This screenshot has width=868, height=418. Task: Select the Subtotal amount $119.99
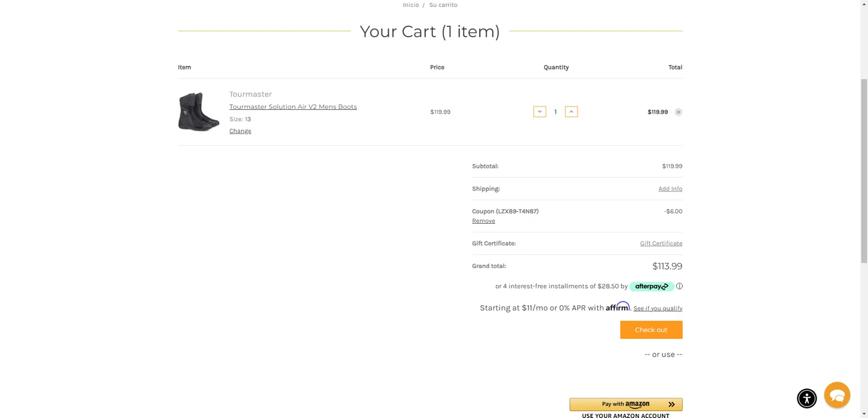coord(672,167)
